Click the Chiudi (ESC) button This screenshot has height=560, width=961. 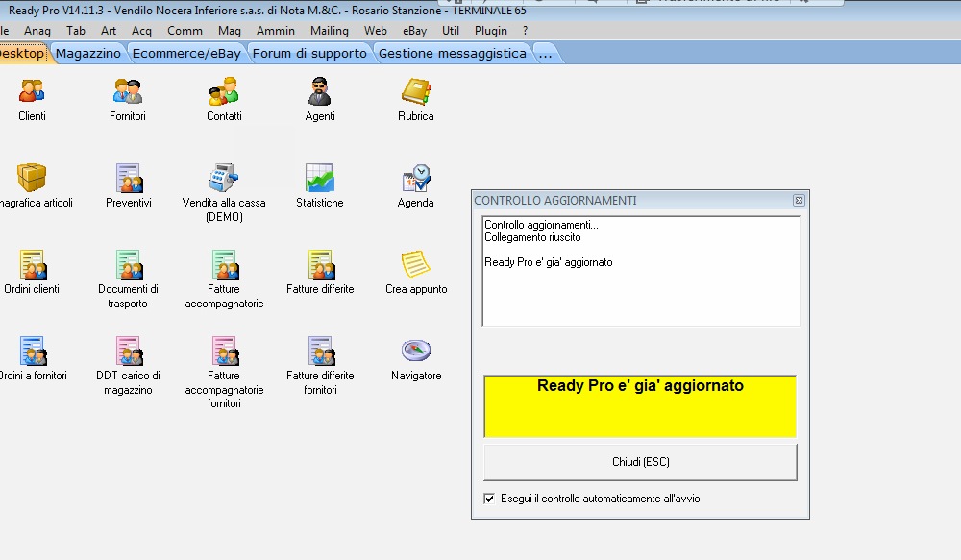(640, 462)
